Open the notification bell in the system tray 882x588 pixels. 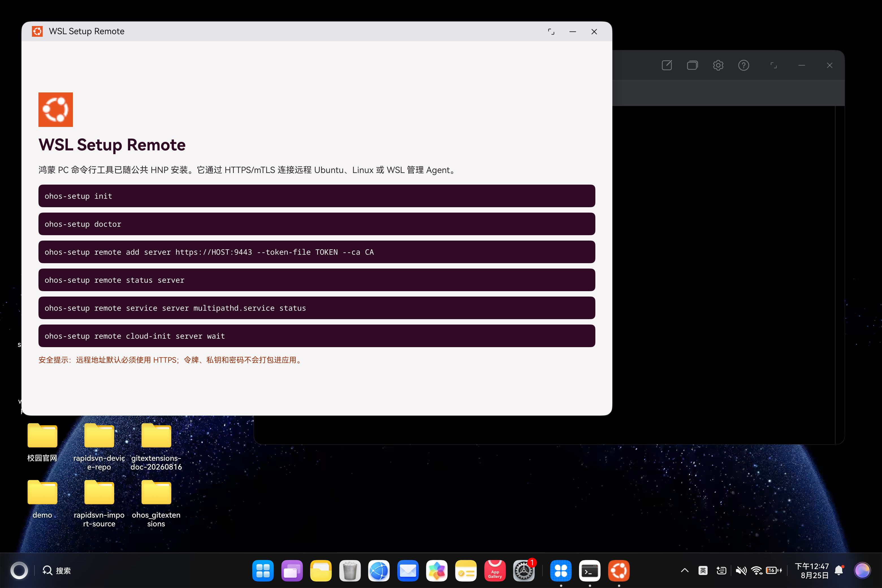pos(839,571)
